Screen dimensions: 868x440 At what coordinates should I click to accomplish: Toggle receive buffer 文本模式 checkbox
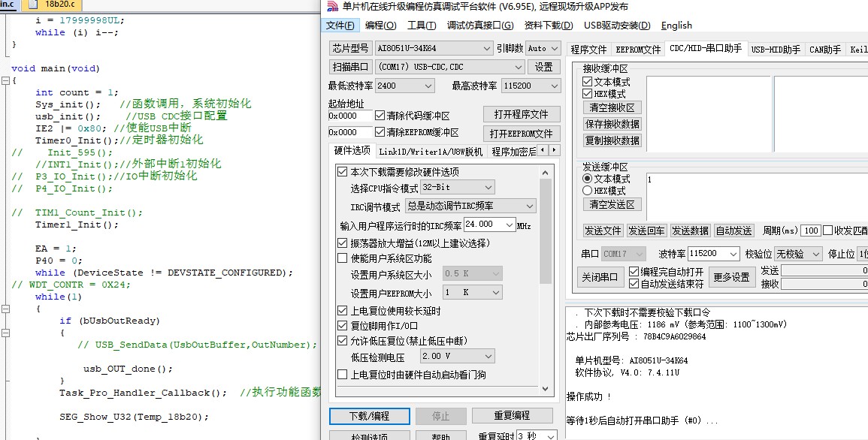tap(588, 82)
